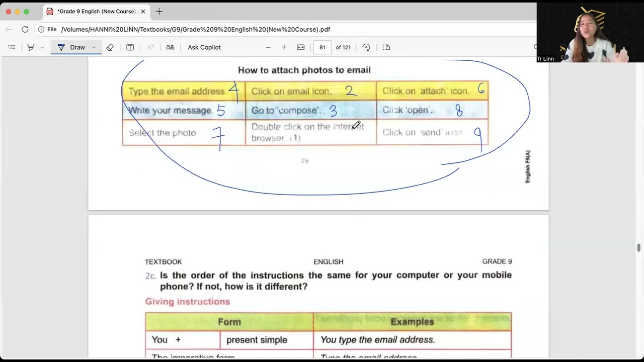Click the 'Giving instructions' heading
This screenshot has width=644, height=362.
click(x=188, y=302)
